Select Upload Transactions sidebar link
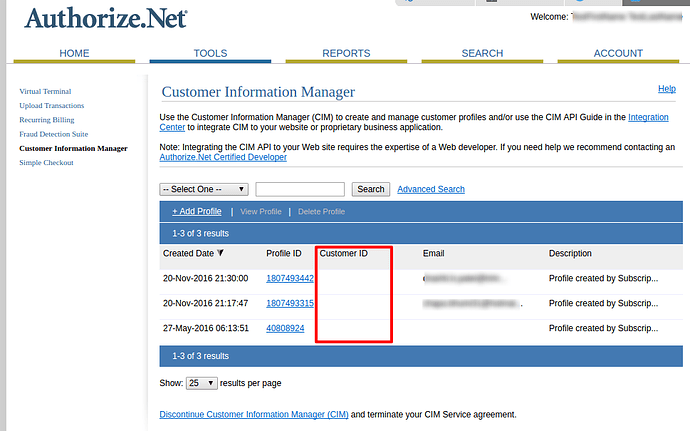Viewport: 690px width, 431px height. tap(51, 106)
